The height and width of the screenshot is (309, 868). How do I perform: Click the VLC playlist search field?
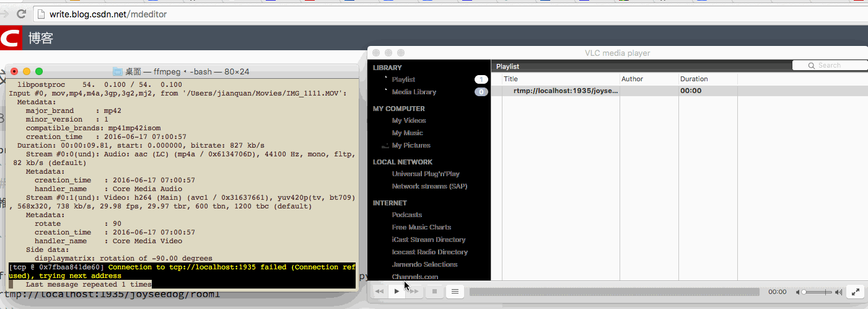tap(830, 65)
